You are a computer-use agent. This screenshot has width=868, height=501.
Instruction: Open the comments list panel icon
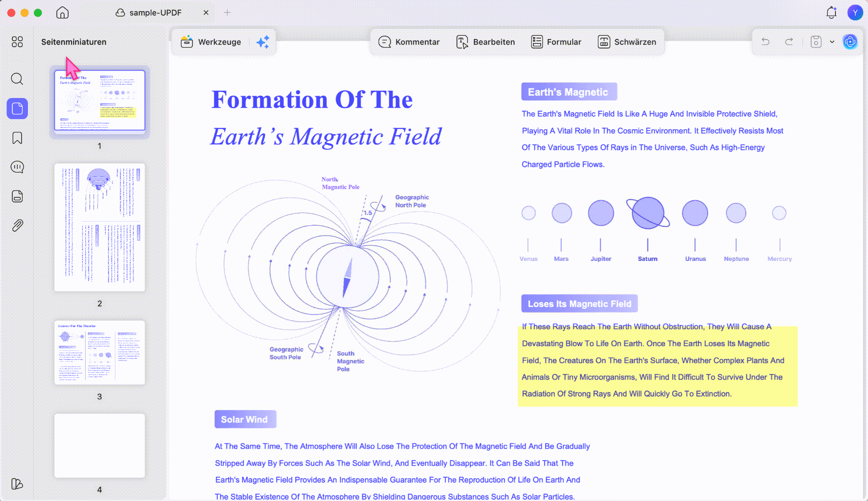tap(17, 167)
